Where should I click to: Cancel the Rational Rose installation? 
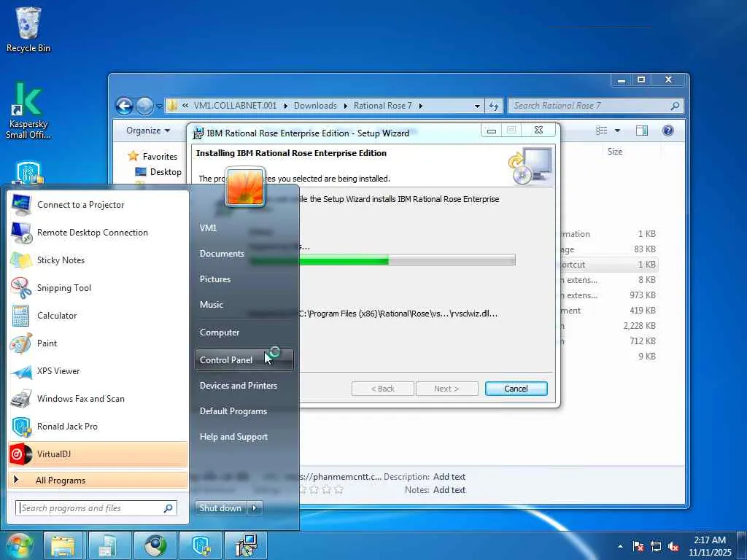click(x=516, y=389)
